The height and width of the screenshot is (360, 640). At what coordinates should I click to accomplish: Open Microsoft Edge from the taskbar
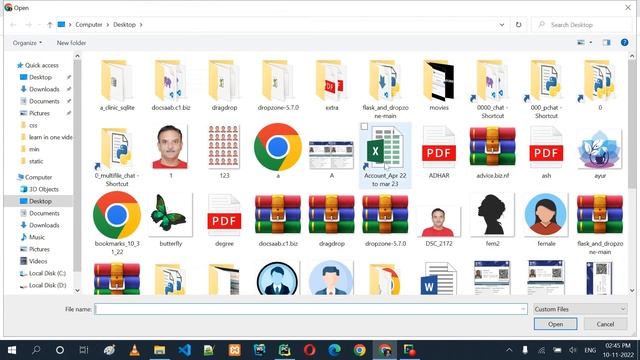pyautogui.click(x=335, y=350)
